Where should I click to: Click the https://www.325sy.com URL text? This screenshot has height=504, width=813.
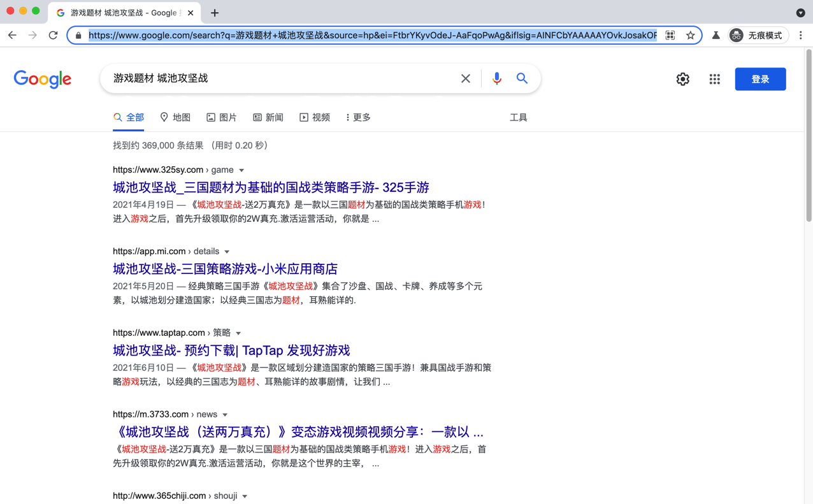click(158, 170)
